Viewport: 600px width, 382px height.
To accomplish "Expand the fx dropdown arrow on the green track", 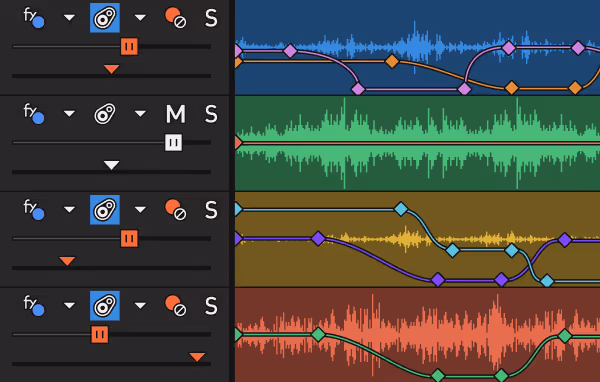I will 69,114.
